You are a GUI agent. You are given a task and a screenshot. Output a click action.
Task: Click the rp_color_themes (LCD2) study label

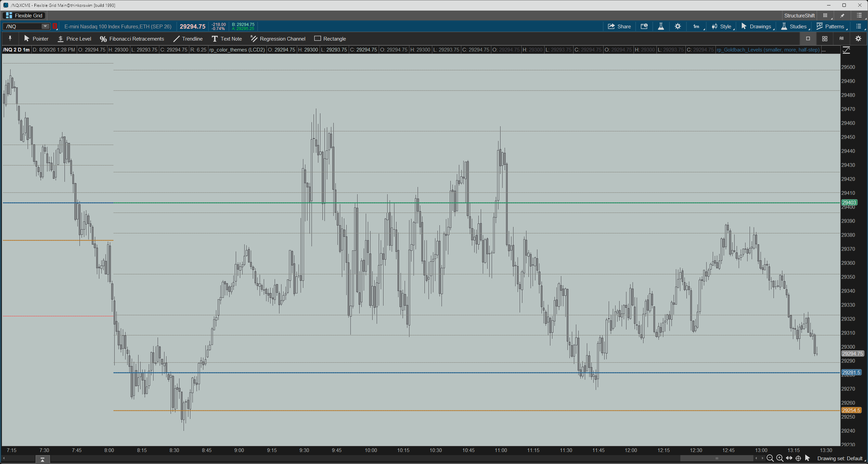(x=237, y=50)
